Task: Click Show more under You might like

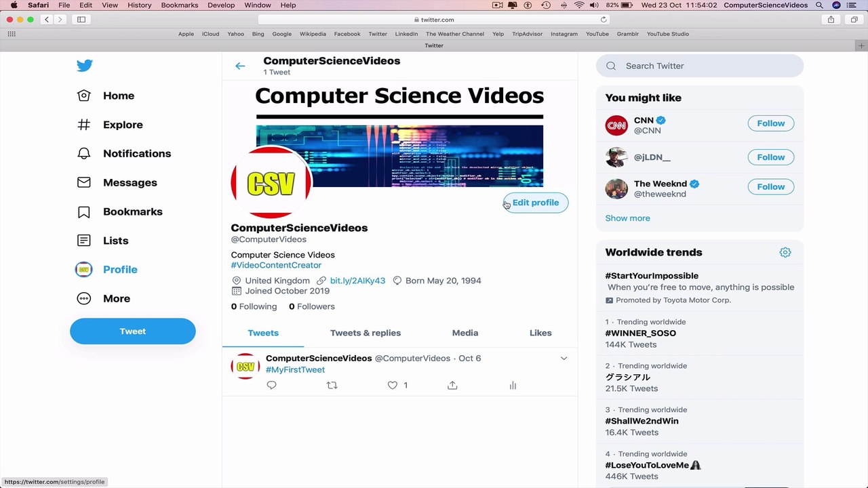Action: (627, 218)
